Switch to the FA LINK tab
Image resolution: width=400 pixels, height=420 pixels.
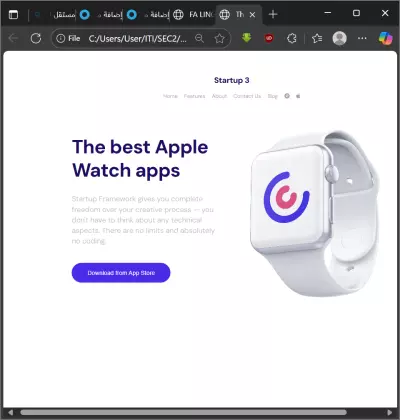click(193, 15)
